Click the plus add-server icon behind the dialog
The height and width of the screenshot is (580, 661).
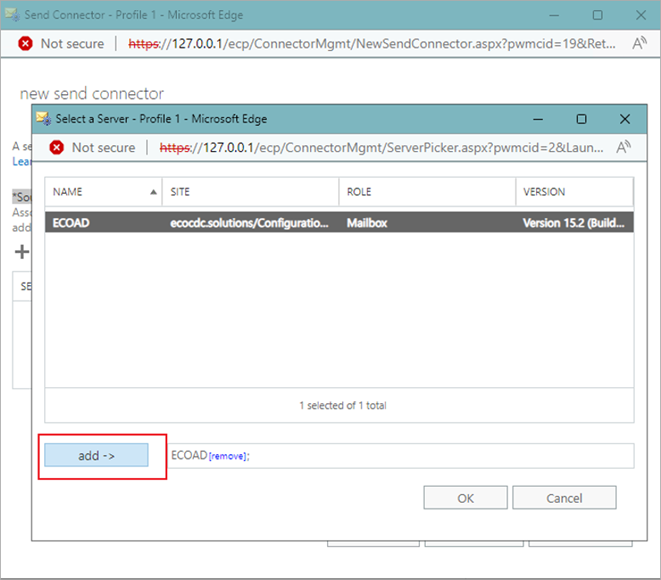click(x=22, y=252)
